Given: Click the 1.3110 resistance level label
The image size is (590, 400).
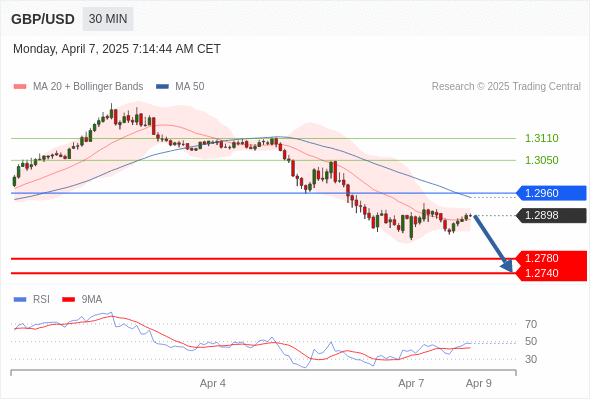Looking at the screenshot, I should (541, 138).
